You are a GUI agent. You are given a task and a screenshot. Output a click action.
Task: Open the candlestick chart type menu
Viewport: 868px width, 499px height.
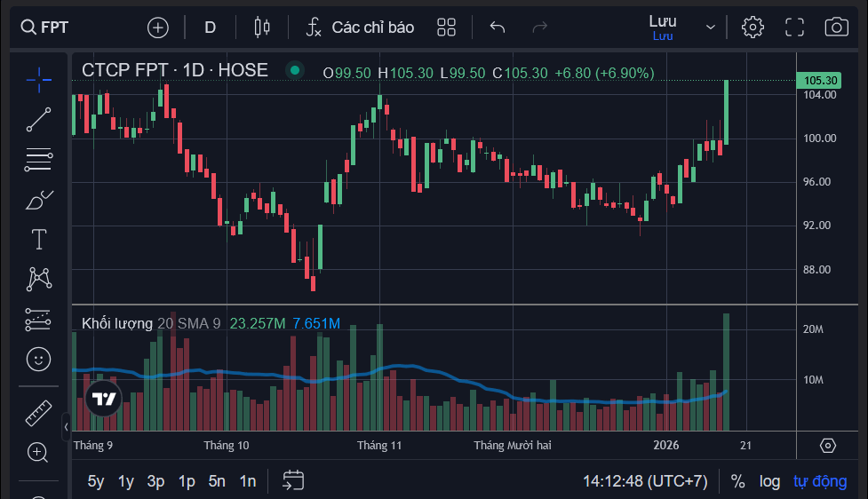(261, 27)
